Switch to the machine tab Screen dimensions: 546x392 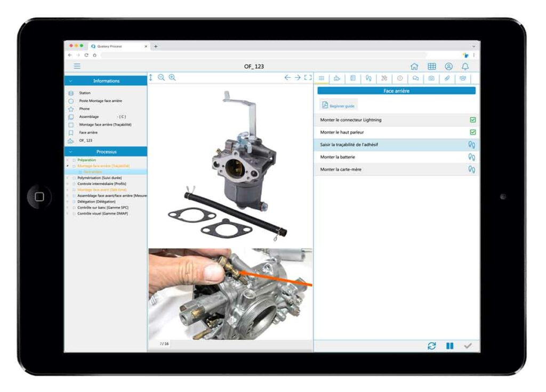(x=337, y=78)
